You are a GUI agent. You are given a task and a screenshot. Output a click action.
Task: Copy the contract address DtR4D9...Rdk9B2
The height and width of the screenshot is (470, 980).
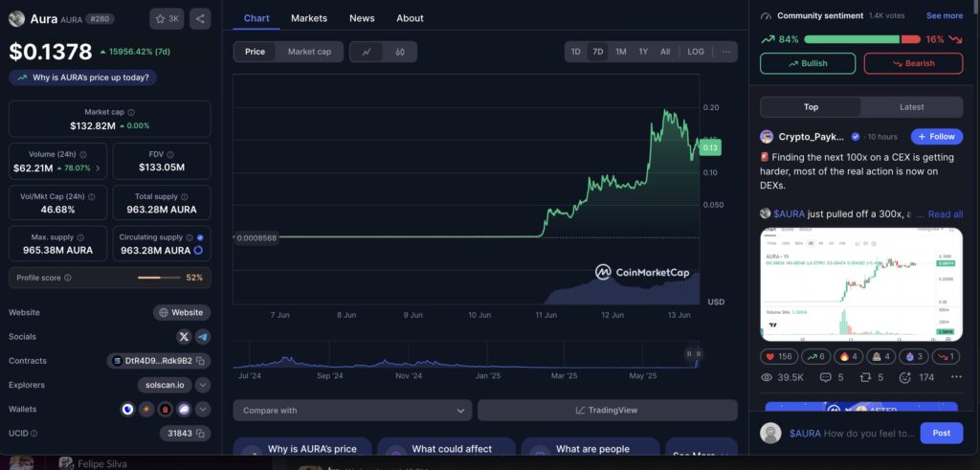pyautogui.click(x=201, y=361)
